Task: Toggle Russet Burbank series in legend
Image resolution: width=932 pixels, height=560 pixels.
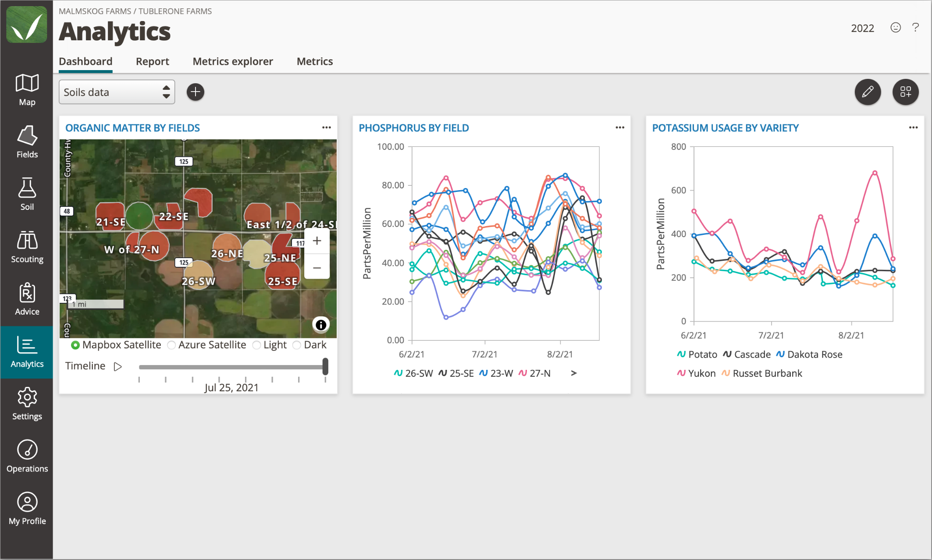Action: tap(761, 373)
